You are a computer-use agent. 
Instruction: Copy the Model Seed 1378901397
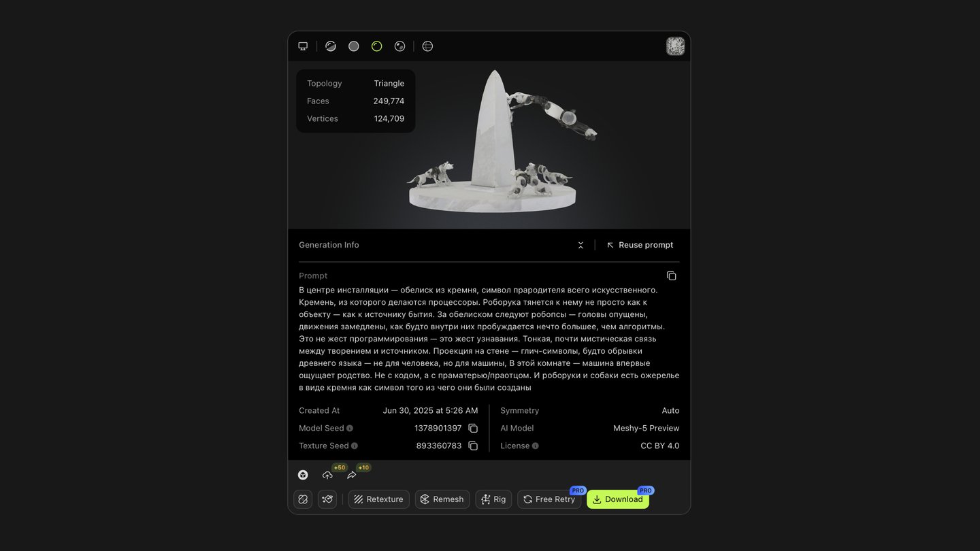(x=473, y=429)
